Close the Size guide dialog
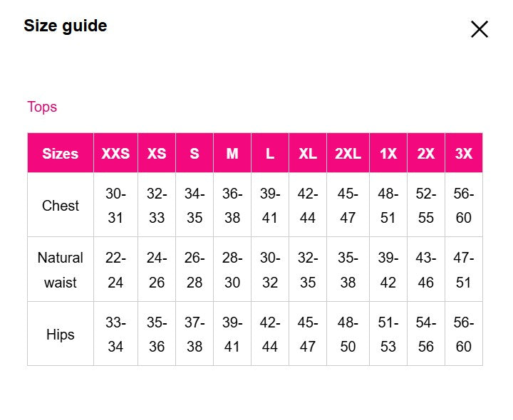The image size is (513, 420). (480, 29)
